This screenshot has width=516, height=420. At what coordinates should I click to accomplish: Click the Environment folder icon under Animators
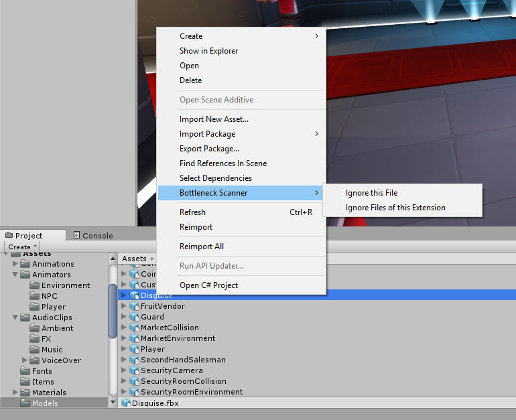click(36, 285)
